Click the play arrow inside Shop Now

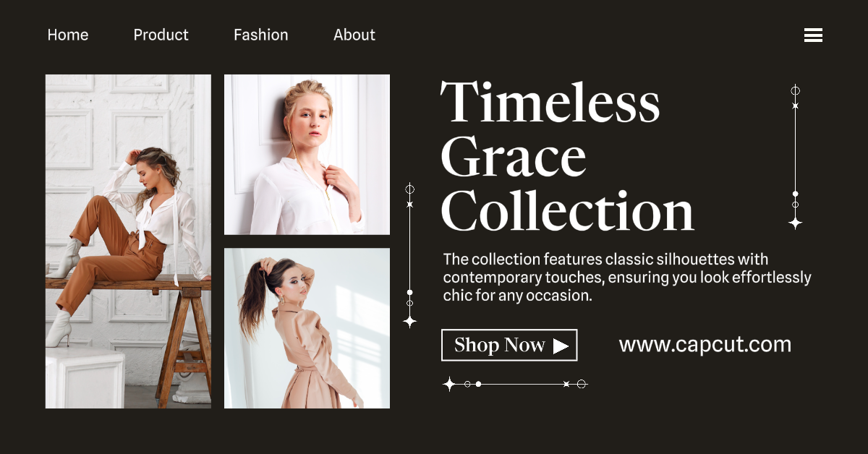[561, 346]
